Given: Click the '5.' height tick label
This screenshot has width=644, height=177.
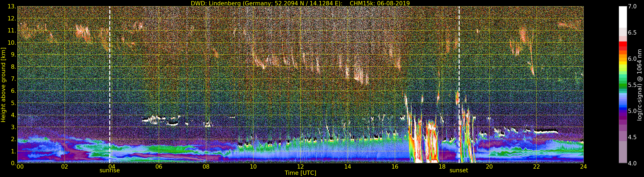Looking at the screenshot, I should click(x=13, y=103).
